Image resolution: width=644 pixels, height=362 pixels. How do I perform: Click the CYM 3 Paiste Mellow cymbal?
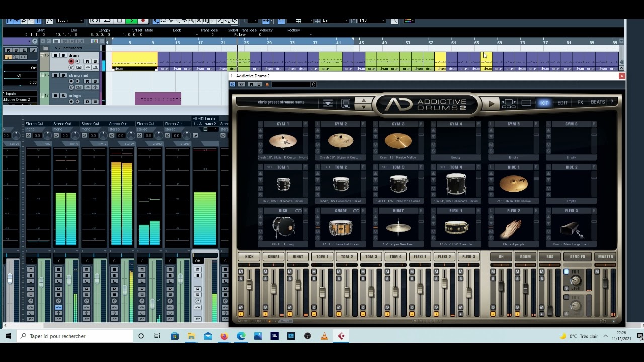(x=398, y=141)
